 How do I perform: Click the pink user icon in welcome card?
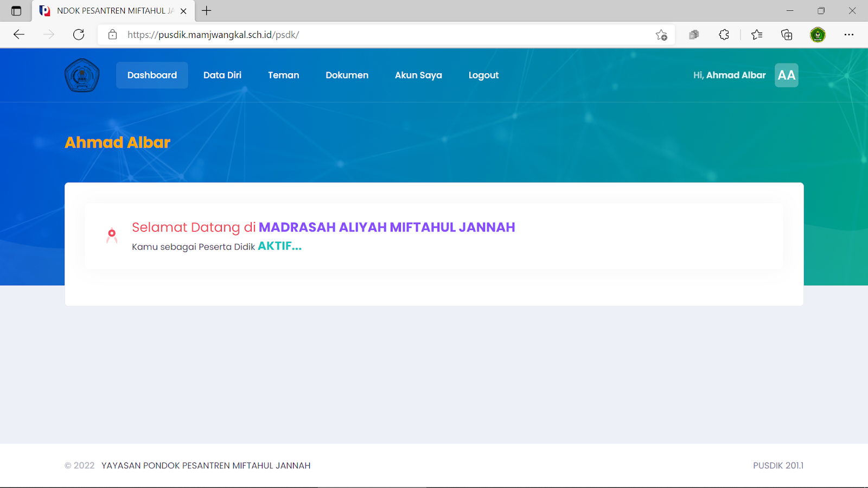click(x=112, y=235)
